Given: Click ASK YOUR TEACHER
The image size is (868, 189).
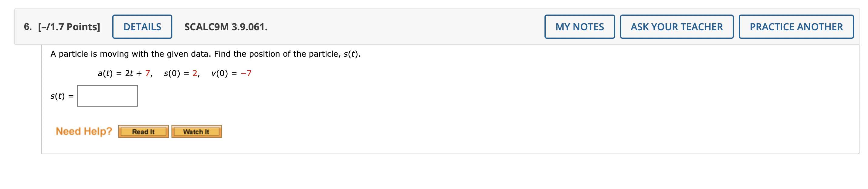Looking at the screenshot, I should pos(677,27).
